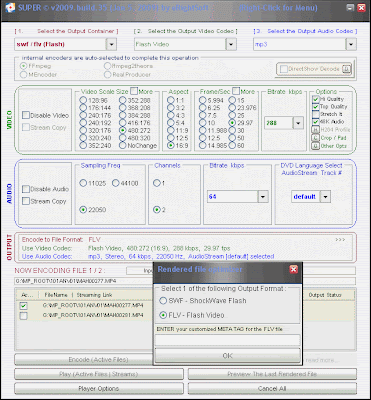
Task: Select 23.976 frames per second
Action: point(232,107)
